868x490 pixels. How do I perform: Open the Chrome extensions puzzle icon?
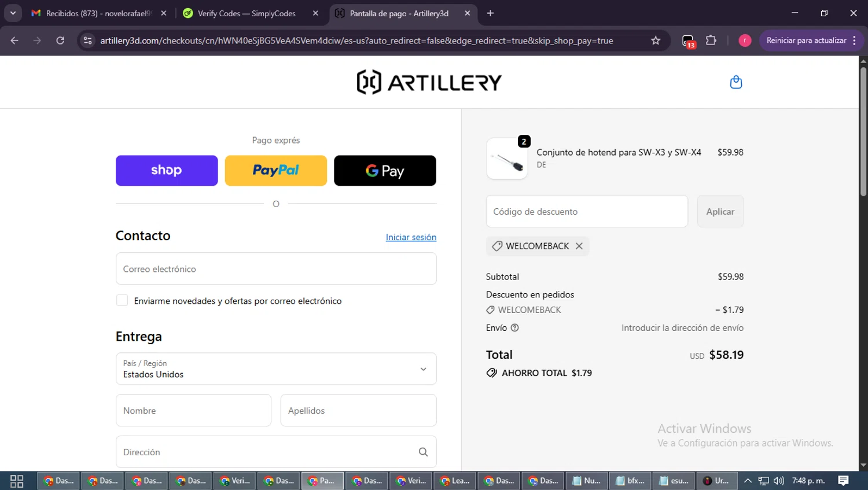point(711,40)
